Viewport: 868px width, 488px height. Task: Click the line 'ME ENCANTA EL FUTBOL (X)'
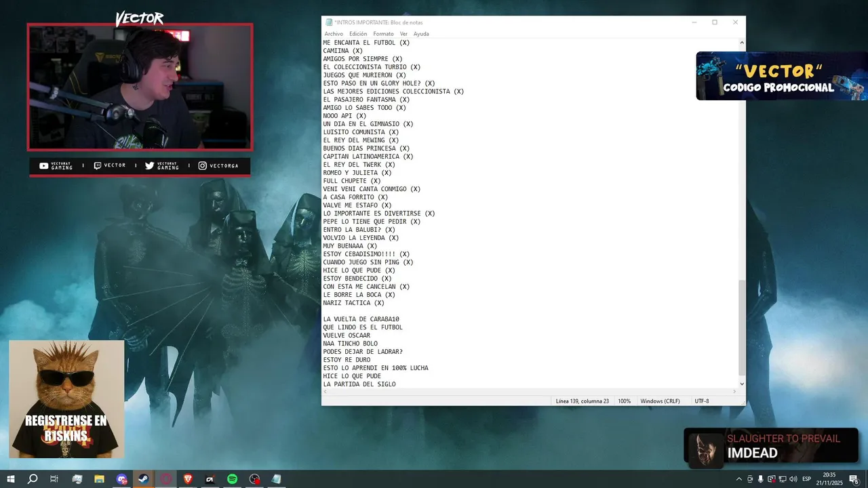[x=366, y=43]
